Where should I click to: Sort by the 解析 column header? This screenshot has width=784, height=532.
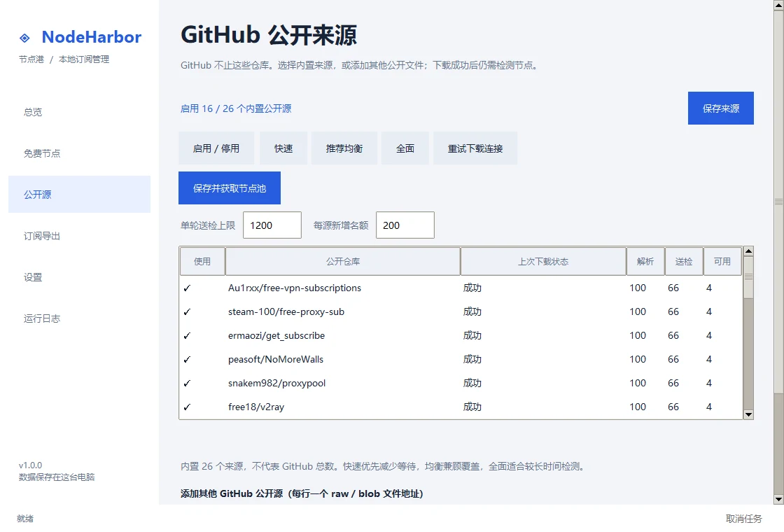pyautogui.click(x=645, y=262)
